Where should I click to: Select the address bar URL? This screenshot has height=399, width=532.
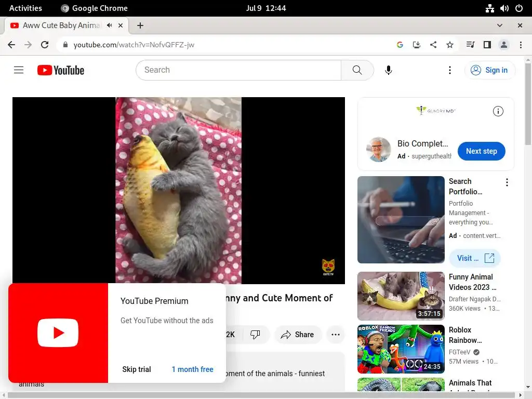(x=134, y=45)
